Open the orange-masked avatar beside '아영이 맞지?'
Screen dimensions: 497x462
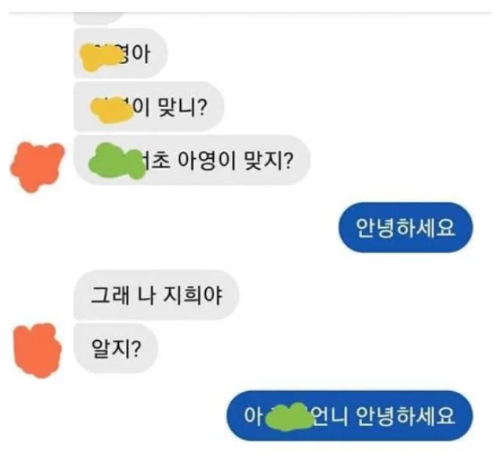[37, 167]
